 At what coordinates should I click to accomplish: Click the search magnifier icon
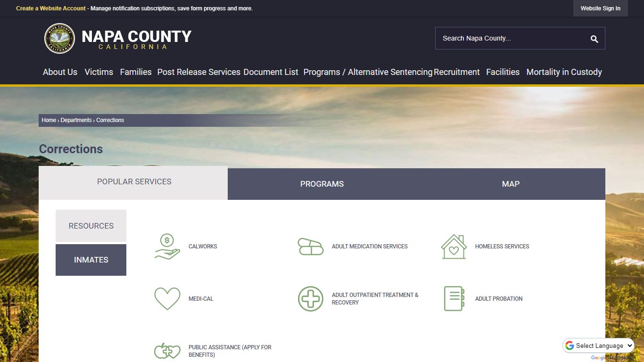594,39
